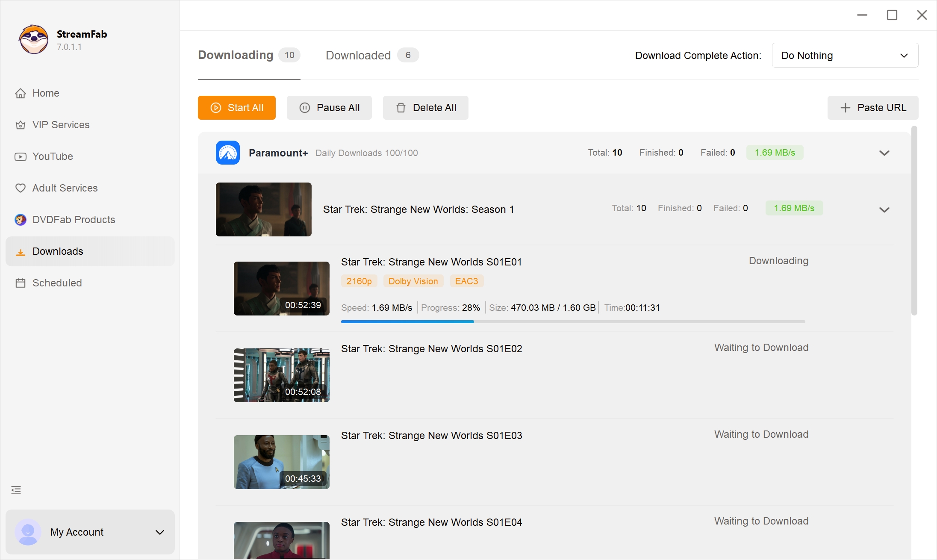Click the S01E01 download progress bar

point(573,321)
